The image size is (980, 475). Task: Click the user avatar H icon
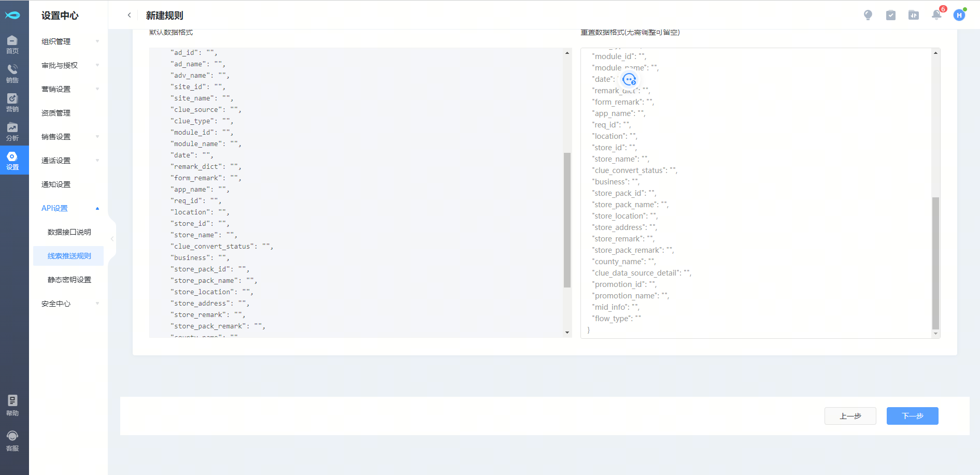click(x=959, y=15)
